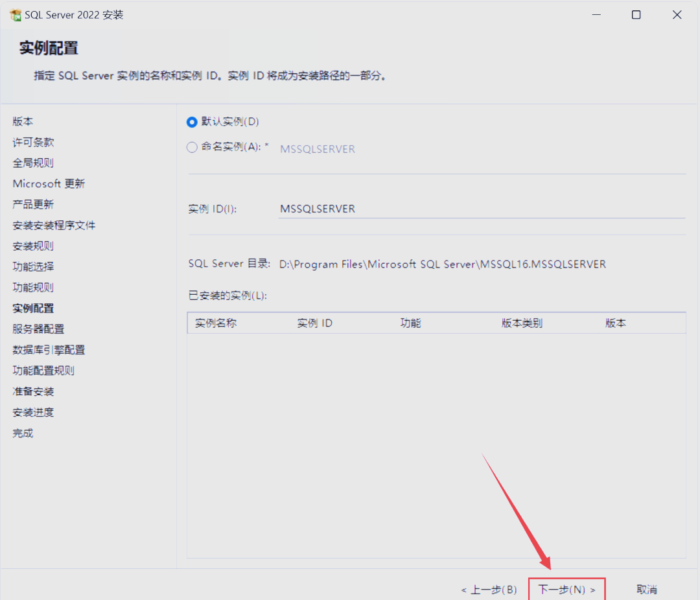Click the SQL Server setup title icon
Screen dimensions: 700x600
point(16,15)
